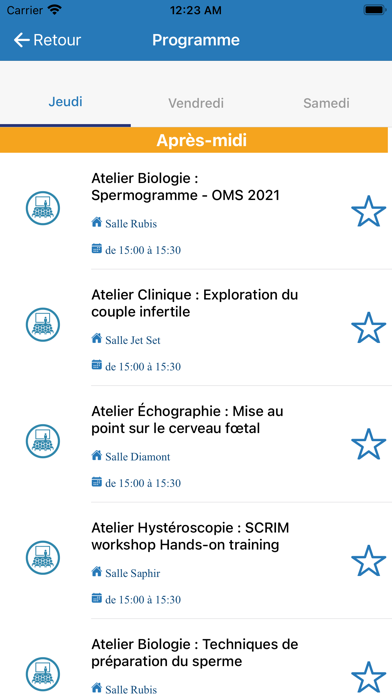Switch to the Vendredi tab

pyautogui.click(x=196, y=103)
